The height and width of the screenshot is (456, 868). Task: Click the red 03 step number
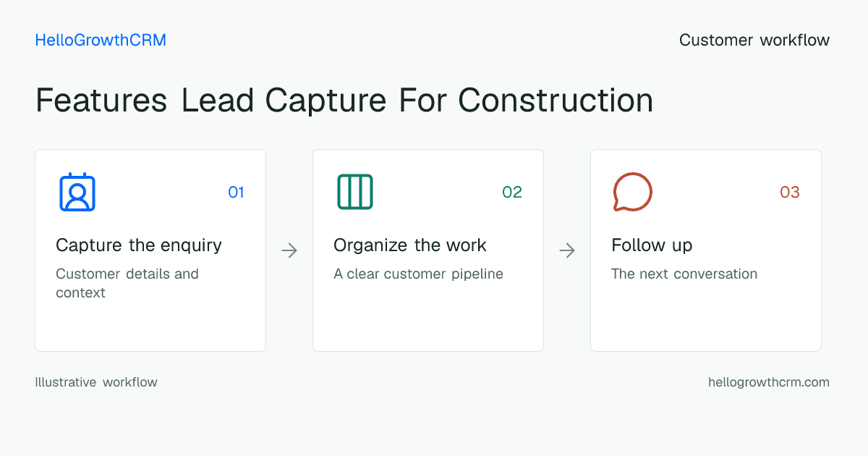tap(790, 192)
